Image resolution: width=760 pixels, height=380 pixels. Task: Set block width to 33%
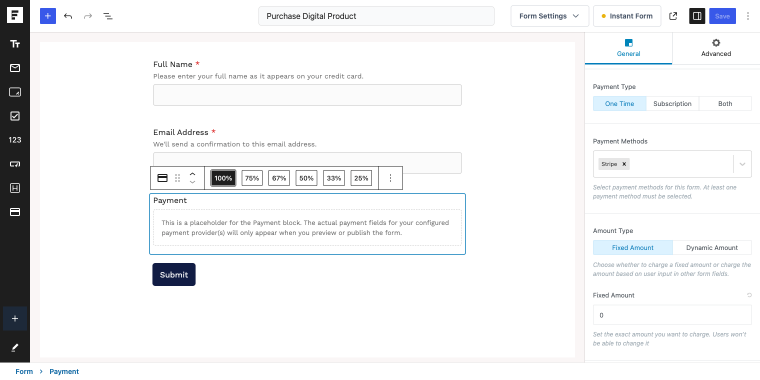click(x=333, y=178)
